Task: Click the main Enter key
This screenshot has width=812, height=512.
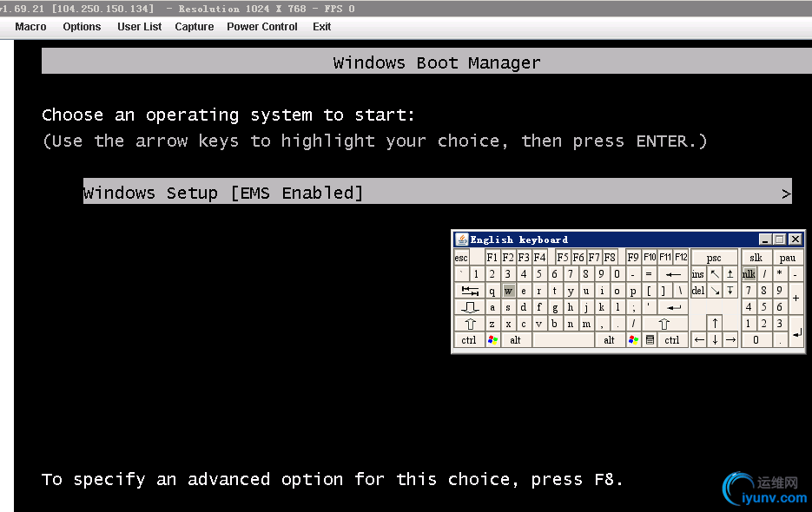Action: click(673, 307)
